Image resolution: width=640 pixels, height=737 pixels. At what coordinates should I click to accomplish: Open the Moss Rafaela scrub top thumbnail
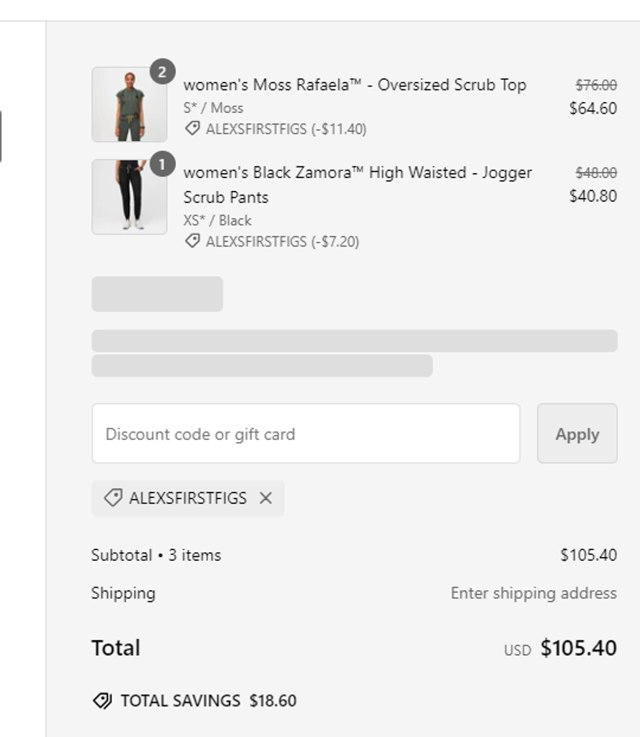point(129,105)
